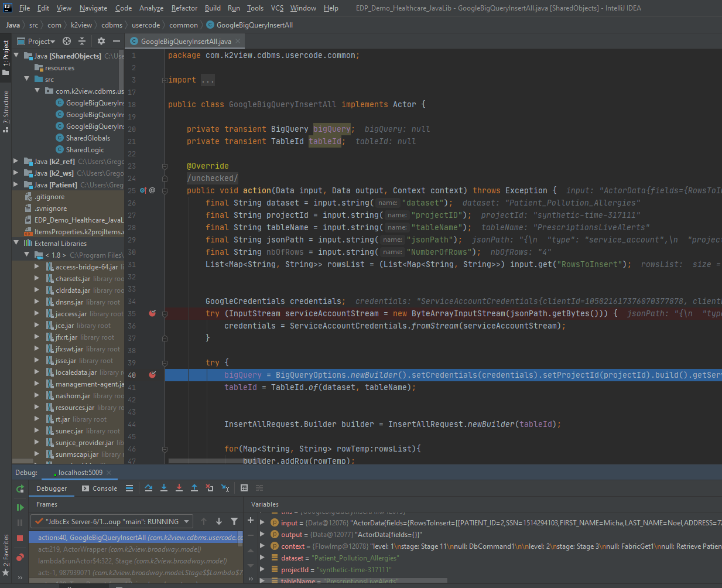This screenshot has height=588, width=722.
Task: Click Project panel settings gear icon
Action: pyautogui.click(x=101, y=41)
